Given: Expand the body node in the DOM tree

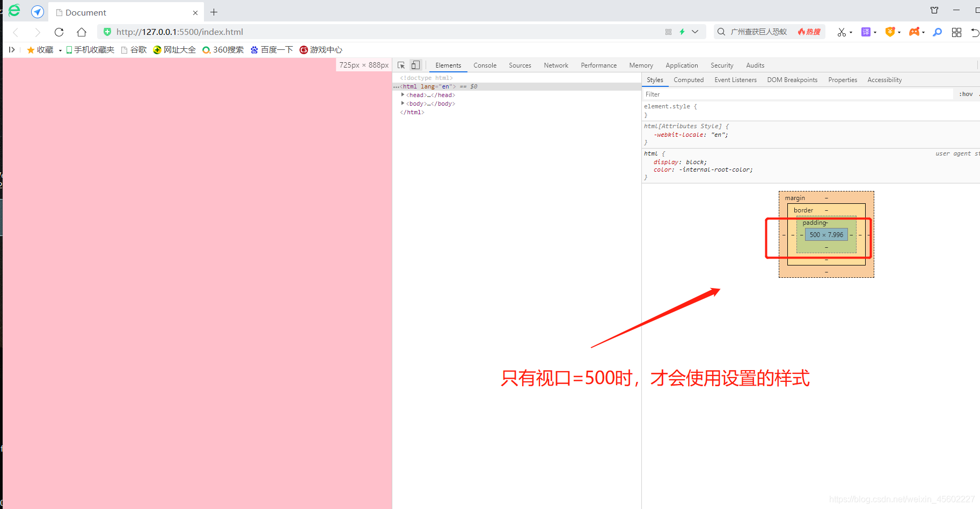Looking at the screenshot, I should 403,104.
